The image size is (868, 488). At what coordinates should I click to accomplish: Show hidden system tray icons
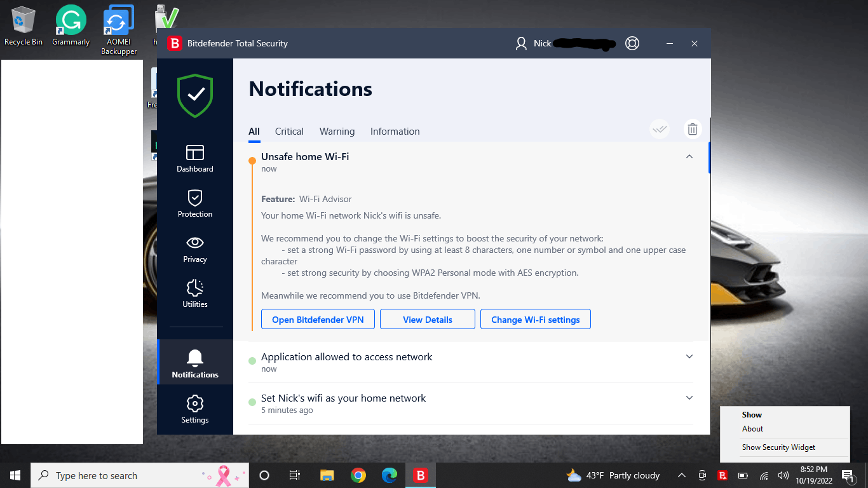coord(682,475)
